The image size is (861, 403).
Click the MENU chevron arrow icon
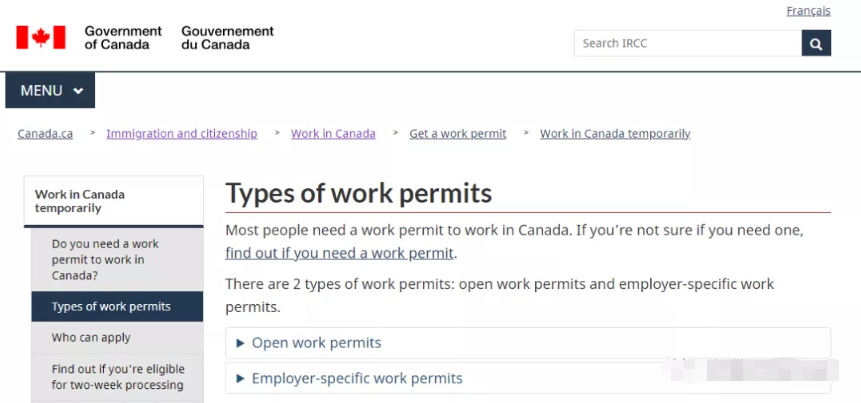coord(78,91)
